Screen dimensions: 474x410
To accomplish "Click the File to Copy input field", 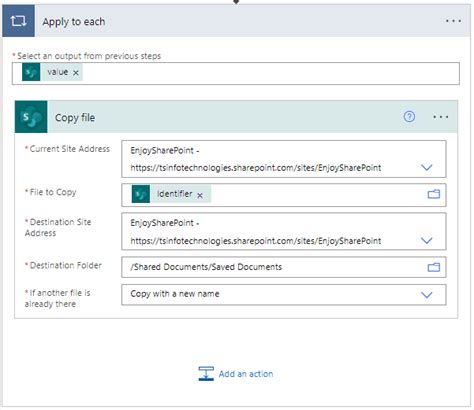I will coord(284,195).
